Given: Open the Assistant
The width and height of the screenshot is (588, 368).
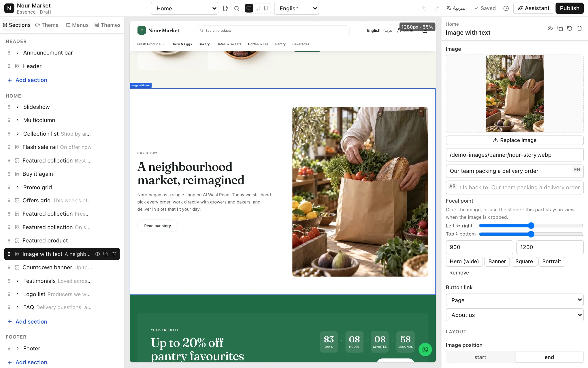Looking at the screenshot, I should [534, 8].
